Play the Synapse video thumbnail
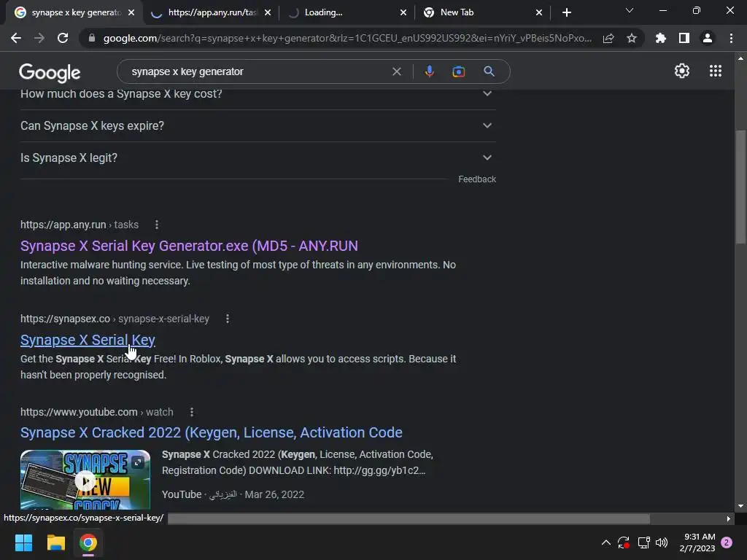The width and height of the screenshot is (747, 560). 85,480
